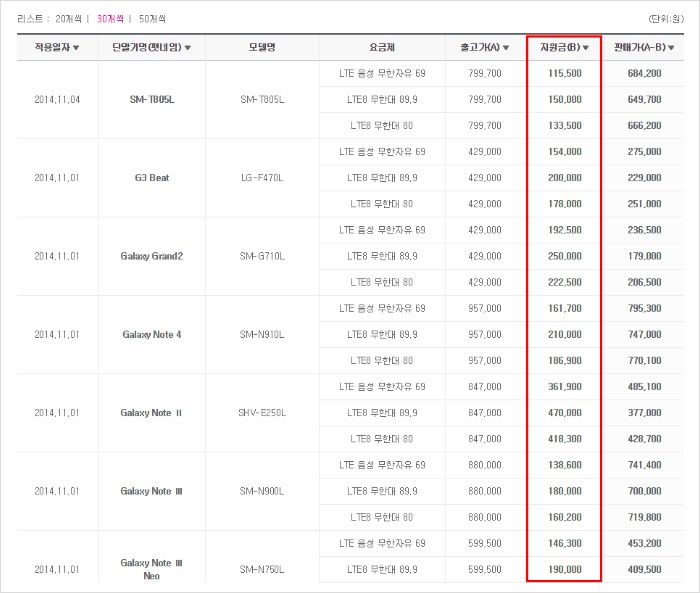Select device name SM-T805L in bold
The image size is (700, 593).
[x=152, y=100]
